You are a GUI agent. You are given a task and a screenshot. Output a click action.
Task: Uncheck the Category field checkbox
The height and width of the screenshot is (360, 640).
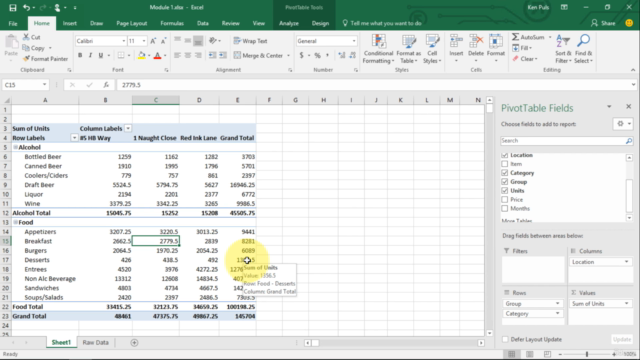click(504, 173)
